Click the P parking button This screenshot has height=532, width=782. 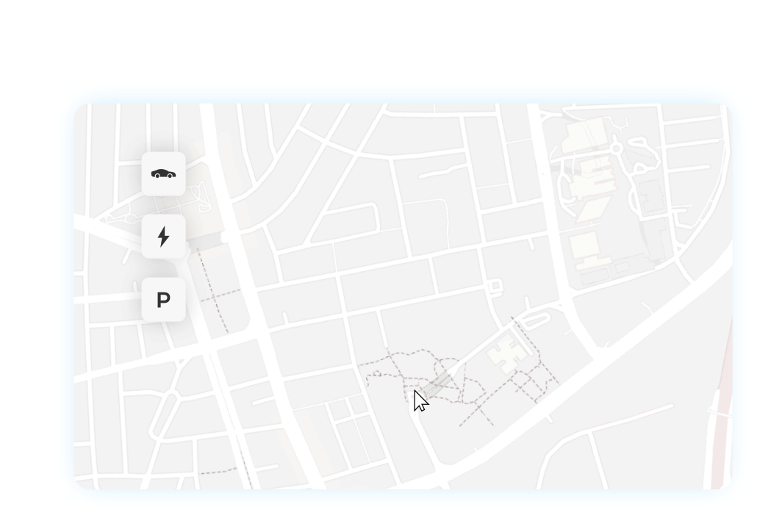point(164,300)
